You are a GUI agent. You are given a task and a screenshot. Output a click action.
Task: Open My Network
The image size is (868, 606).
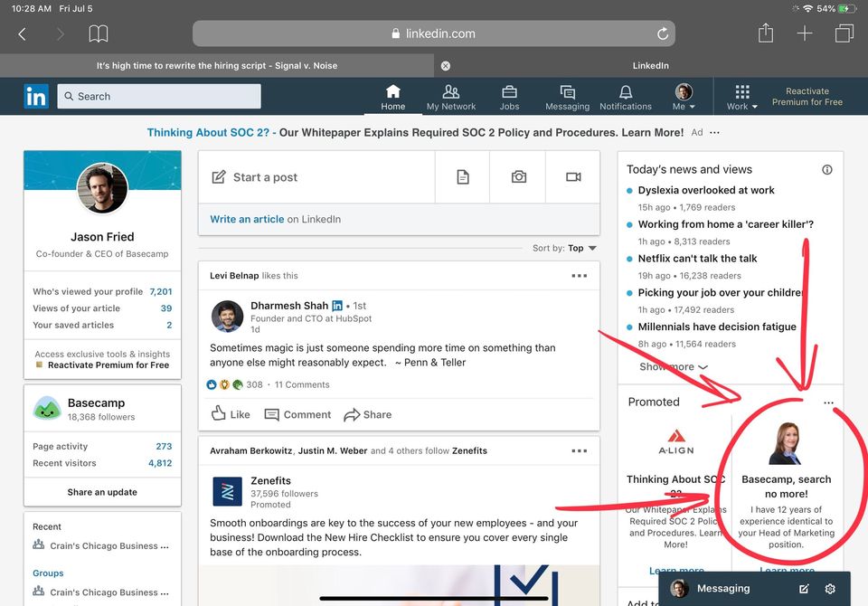[x=451, y=98]
